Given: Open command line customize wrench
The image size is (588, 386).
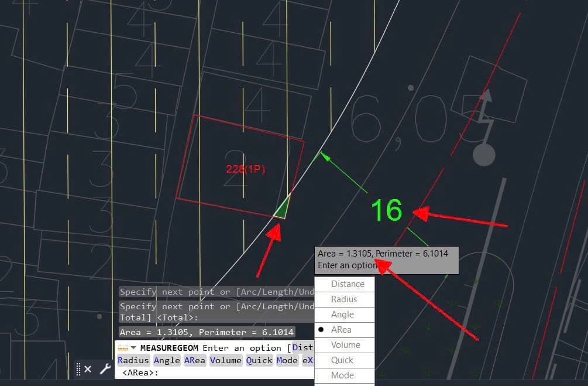Looking at the screenshot, I should [x=105, y=369].
